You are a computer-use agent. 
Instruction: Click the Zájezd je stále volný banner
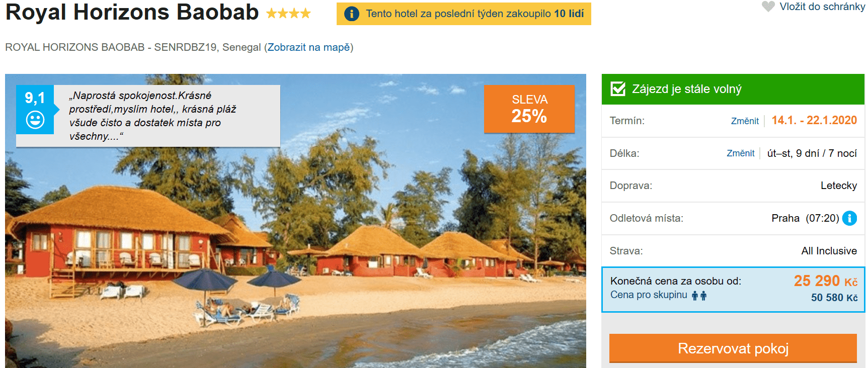[x=733, y=89]
